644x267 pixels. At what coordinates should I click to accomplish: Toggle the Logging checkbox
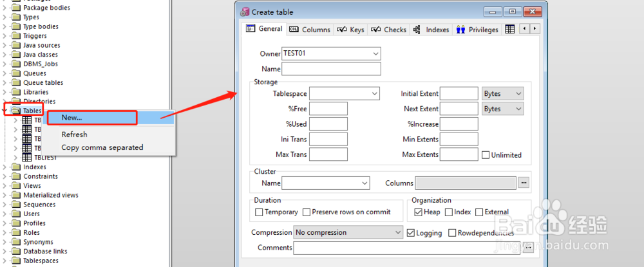click(411, 233)
